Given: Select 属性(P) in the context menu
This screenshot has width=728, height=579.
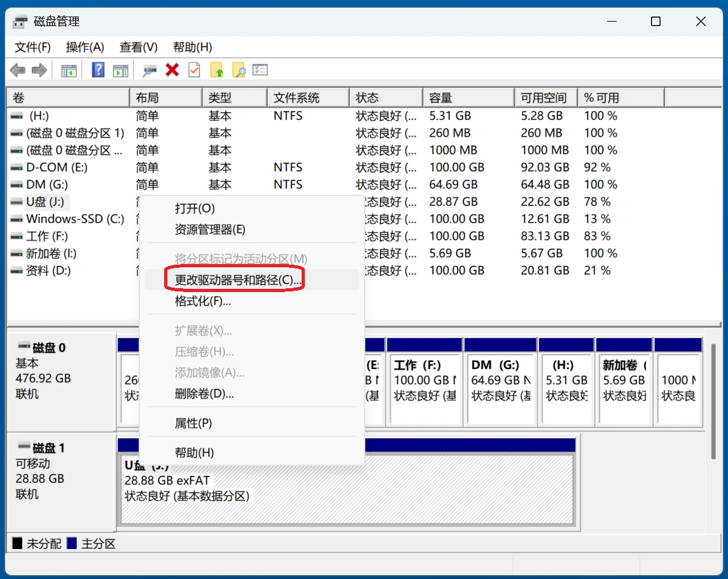Looking at the screenshot, I should tap(193, 423).
